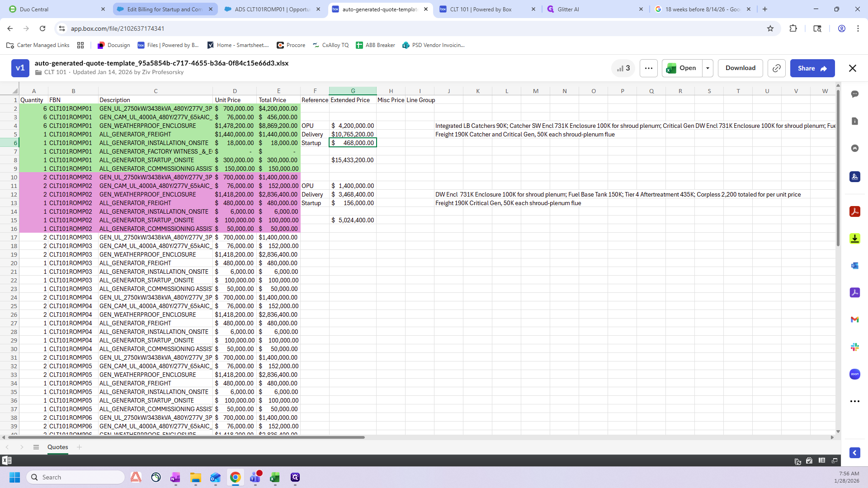Open the more options ellipsis menu
Image resolution: width=868 pixels, height=488 pixels.
click(648, 68)
